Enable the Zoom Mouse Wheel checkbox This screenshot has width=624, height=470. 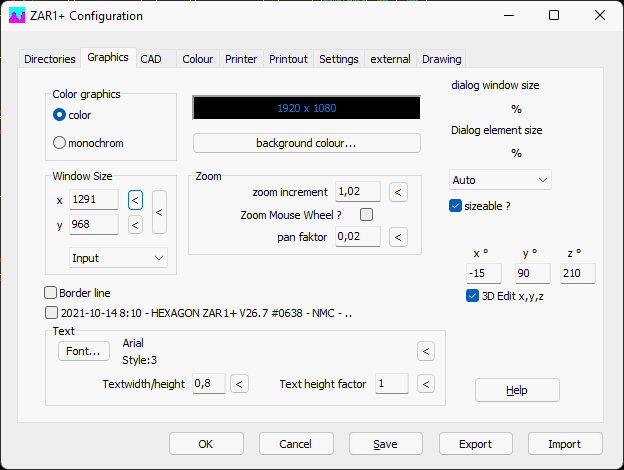tap(366, 214)
